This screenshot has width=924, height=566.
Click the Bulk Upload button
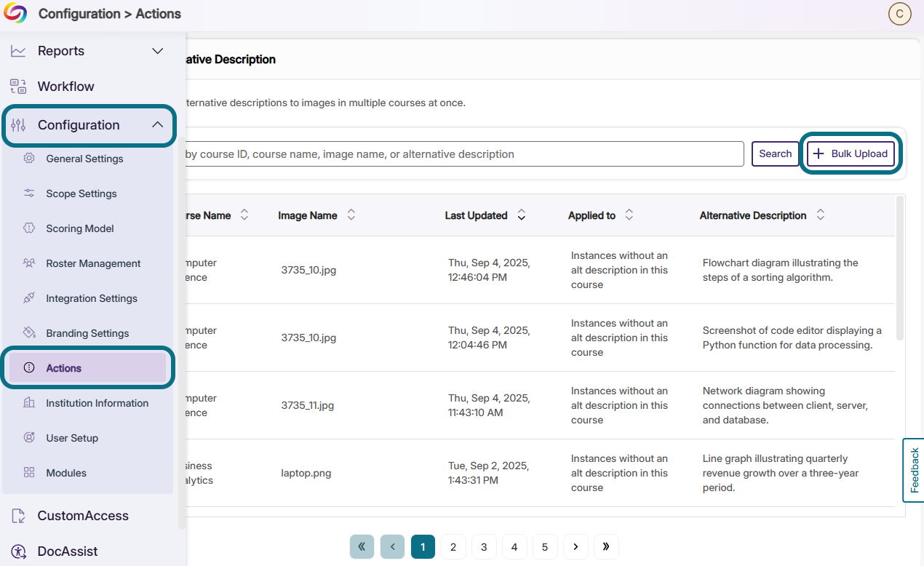click(851, 154)
